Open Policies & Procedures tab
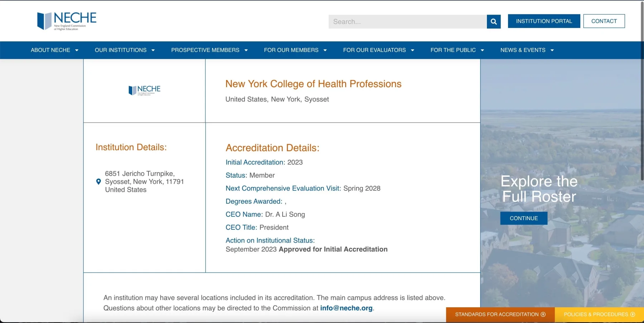Screen dimensions: 644x323 point(599,315)
